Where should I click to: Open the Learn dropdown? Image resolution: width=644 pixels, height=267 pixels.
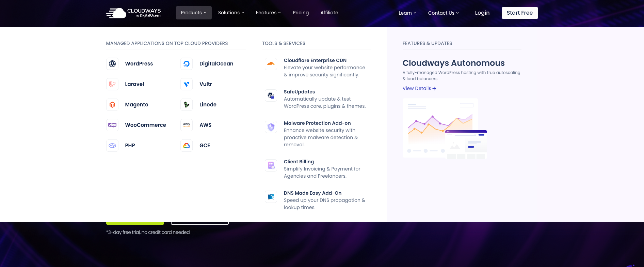[407, 13]
